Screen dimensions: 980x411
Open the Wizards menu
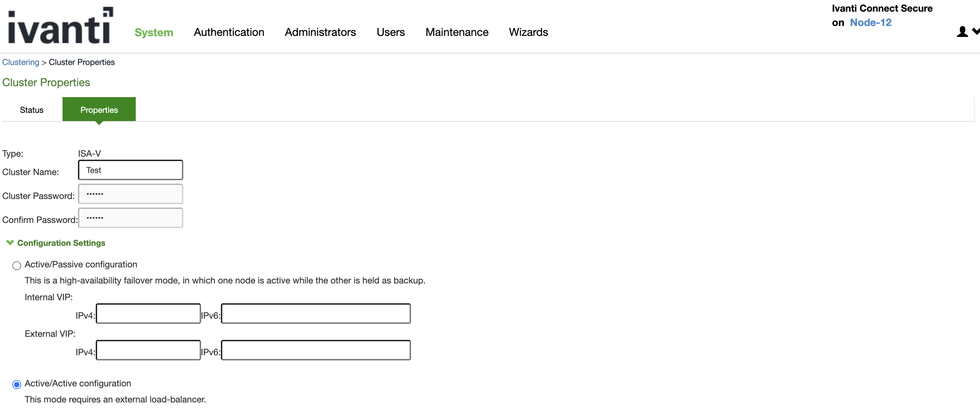pos(528,32)
